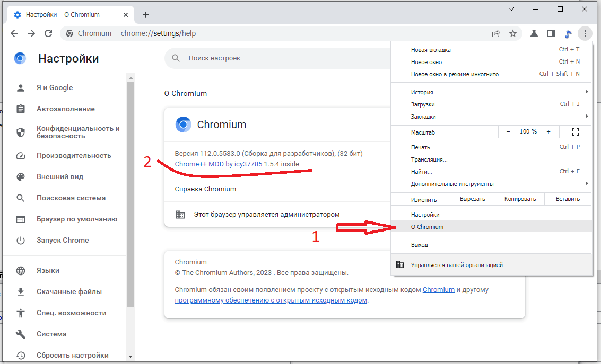
Task: Decrease zoom with the minus button
Action: click(x=508, y=132)
